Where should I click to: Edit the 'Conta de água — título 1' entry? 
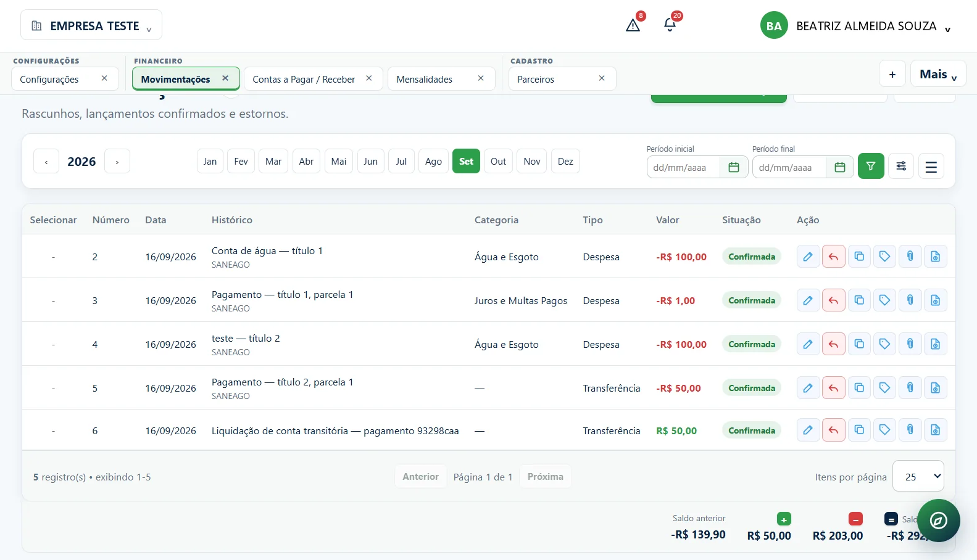pyautogui.click(x=808, y=257)
